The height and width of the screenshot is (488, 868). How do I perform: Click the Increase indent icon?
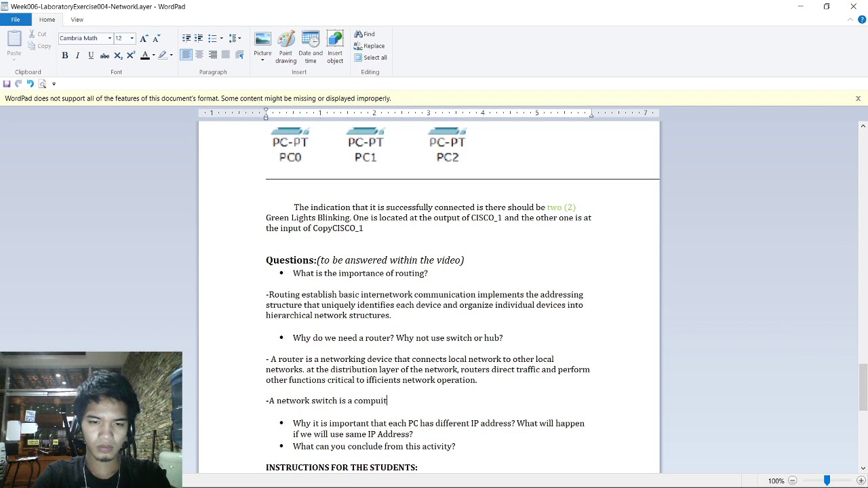click(x=199, y=38)
